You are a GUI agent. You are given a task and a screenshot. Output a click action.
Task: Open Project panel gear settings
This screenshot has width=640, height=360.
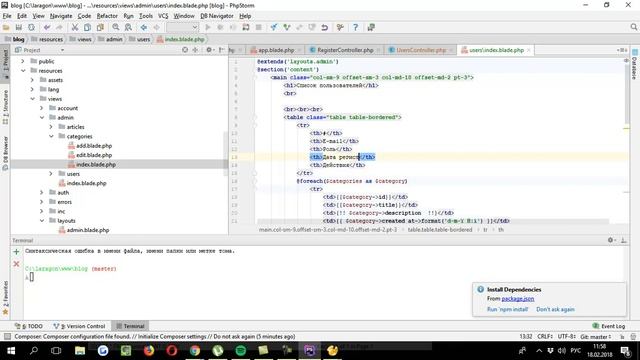pos(209,50)
